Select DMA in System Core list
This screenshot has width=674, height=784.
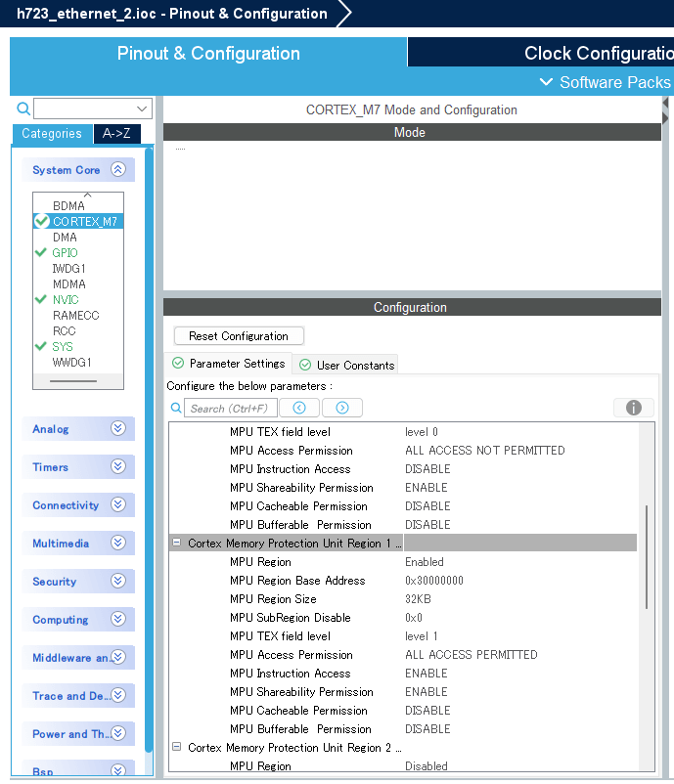pyautogui.click(x=65, y=238)
